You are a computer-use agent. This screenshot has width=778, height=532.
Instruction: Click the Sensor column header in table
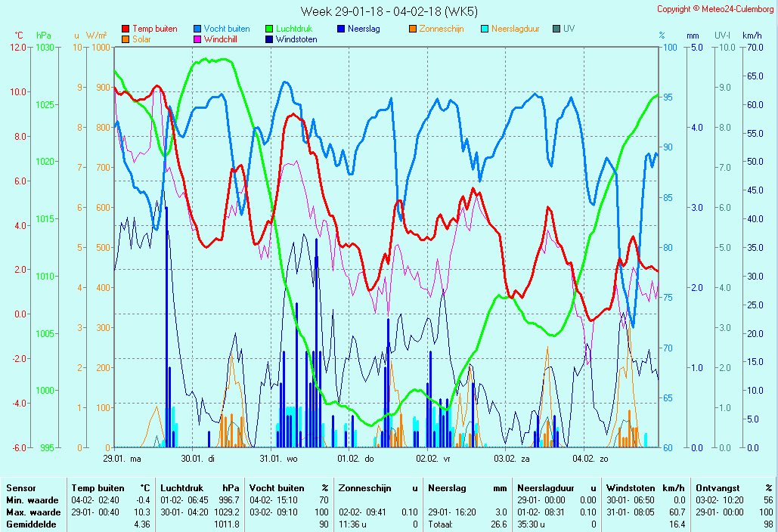pyautogui.click(x=21, y=488)
